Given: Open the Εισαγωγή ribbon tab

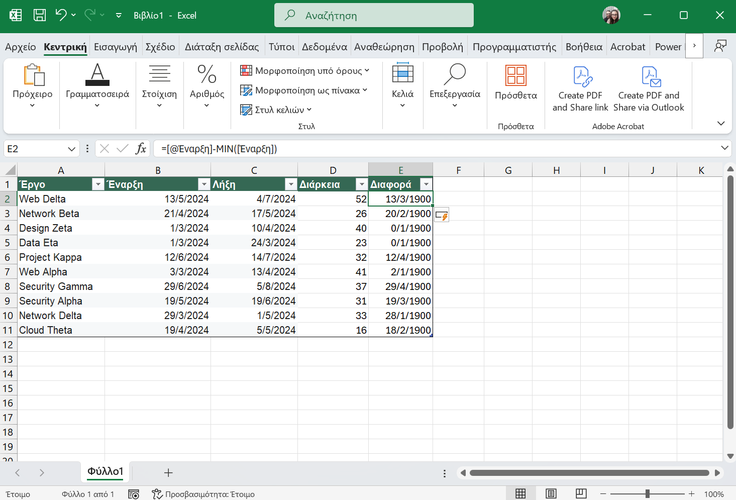Looking at the screenshot, I should pyautogui.click(x=116, y=47).
